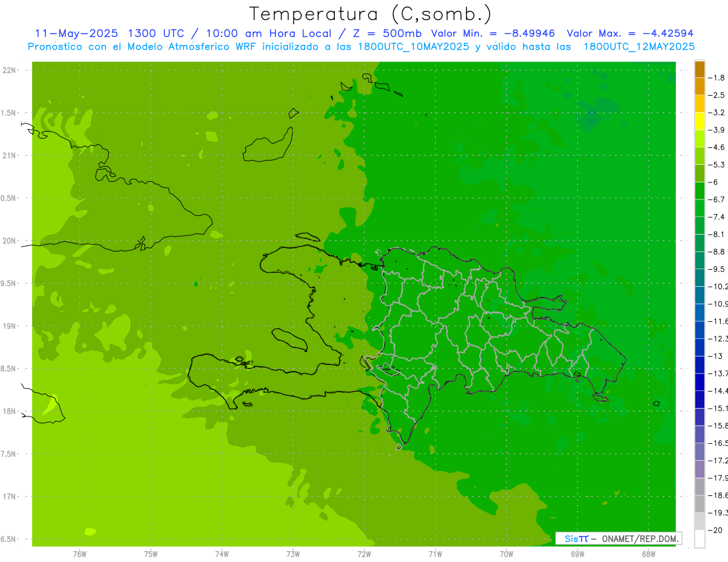Viewport: 728px width, 562px height.
Task: Click the "73W" longitude axis label
Action: tap(292, 554)
